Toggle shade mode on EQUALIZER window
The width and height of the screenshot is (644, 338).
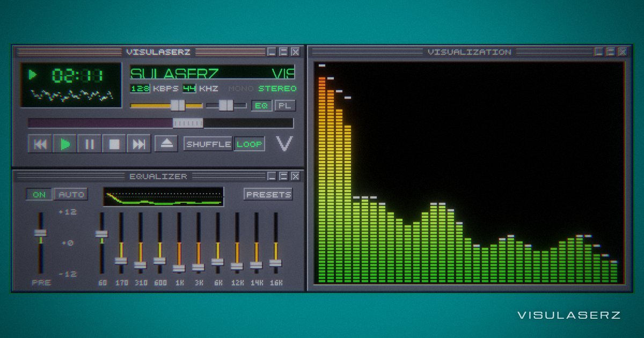click(283, 175)
